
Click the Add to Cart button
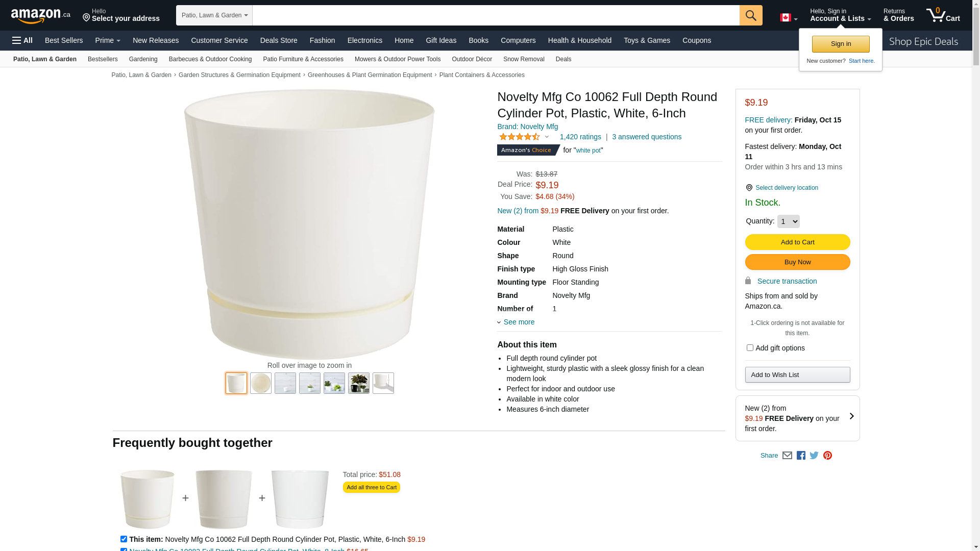tap(797, 242)
